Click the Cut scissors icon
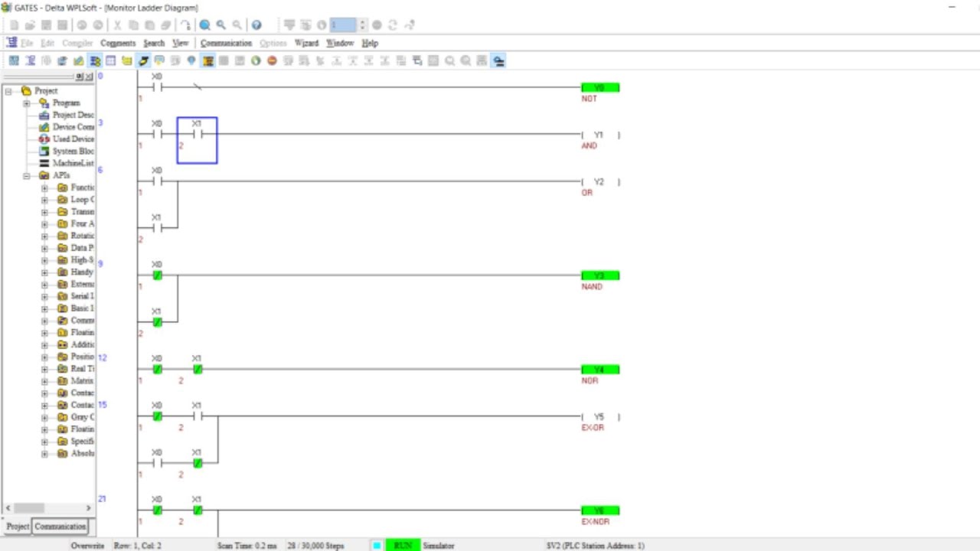The height and width of the screenshot is (551, 980). coord(117,25)
